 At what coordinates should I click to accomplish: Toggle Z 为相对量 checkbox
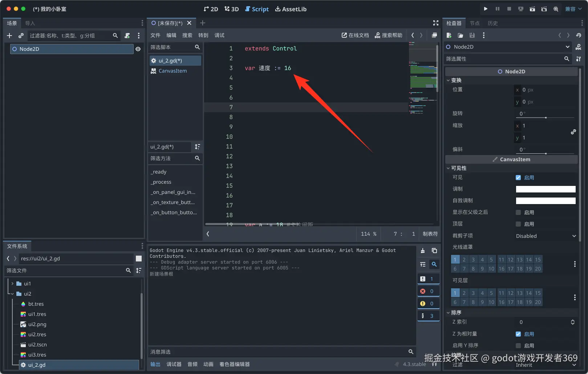coord(518,334)
